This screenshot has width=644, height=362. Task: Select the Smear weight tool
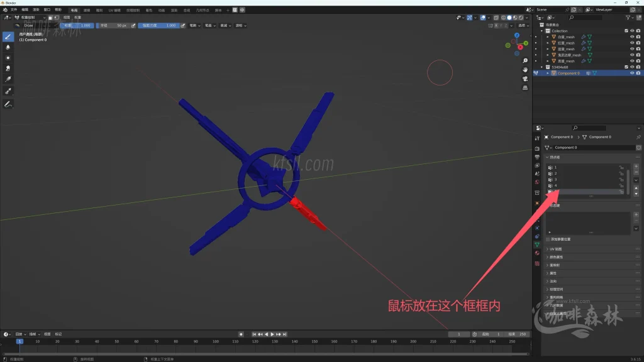8,68
